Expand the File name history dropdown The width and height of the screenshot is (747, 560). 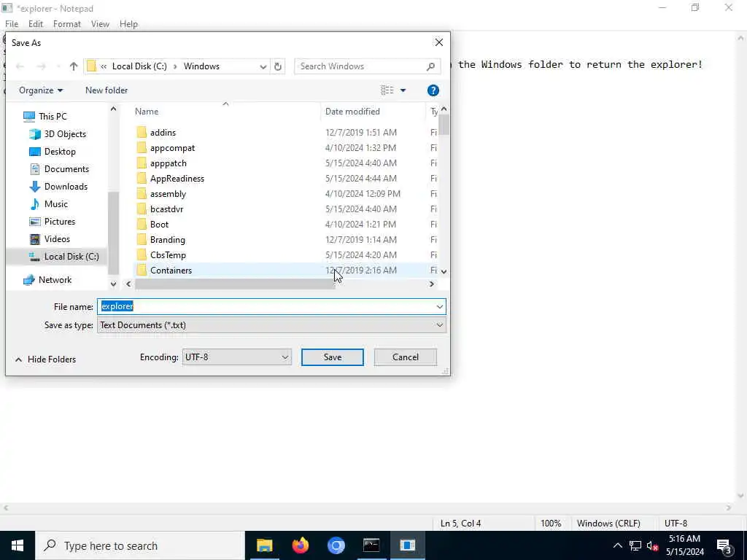[x=439, y=307]
